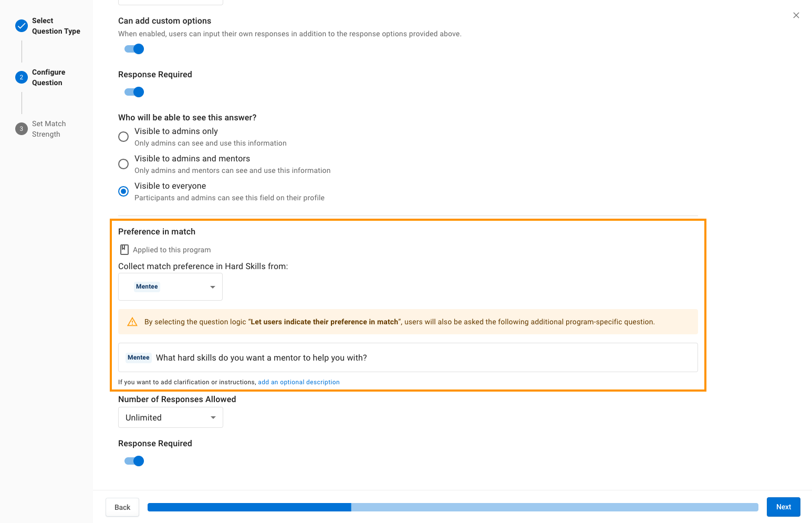Click the Mentee chip in the dropdown
812x523 pixels.
point(147,286)
